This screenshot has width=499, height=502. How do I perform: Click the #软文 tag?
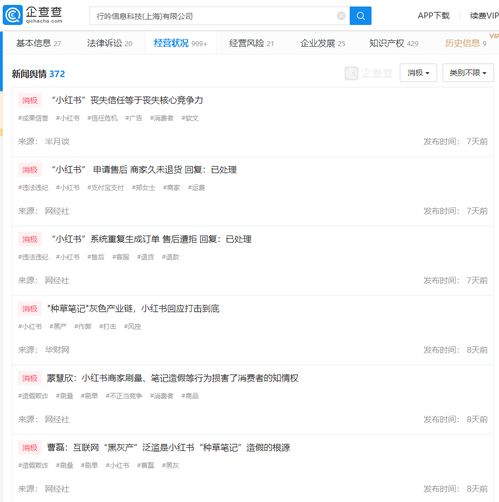pos(190,118)
